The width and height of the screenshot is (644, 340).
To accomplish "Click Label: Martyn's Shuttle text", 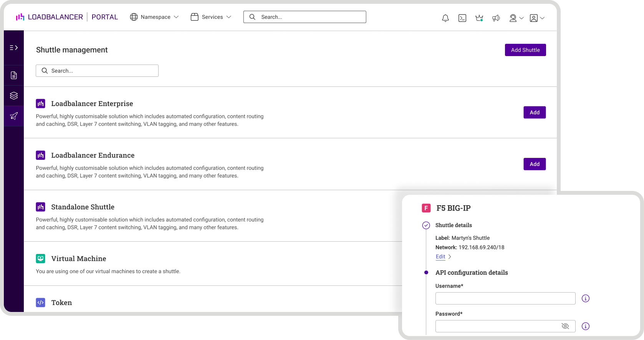I will (463, 238).
